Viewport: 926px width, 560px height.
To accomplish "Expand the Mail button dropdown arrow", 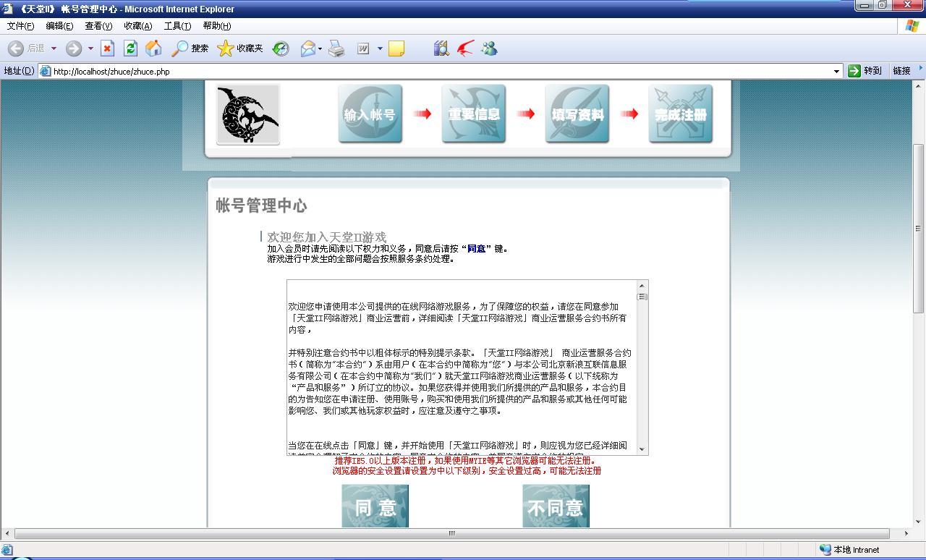I will click(320, 48).
